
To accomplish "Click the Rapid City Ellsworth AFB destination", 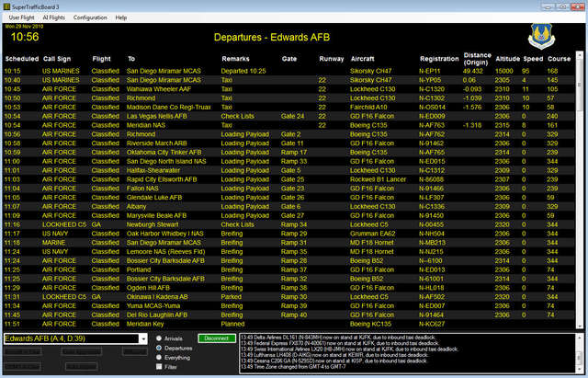I will coord(162,179).
